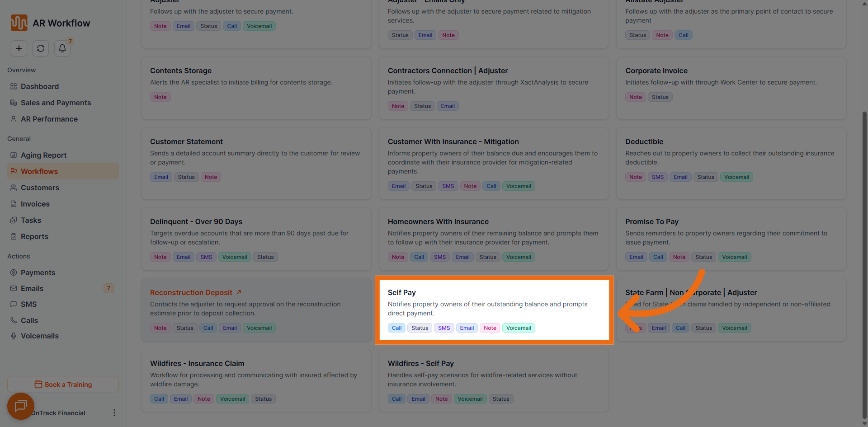Open the Reconstruction Deposit workflow link
Screen dimensions: 868x427
(x=191, y=292)
